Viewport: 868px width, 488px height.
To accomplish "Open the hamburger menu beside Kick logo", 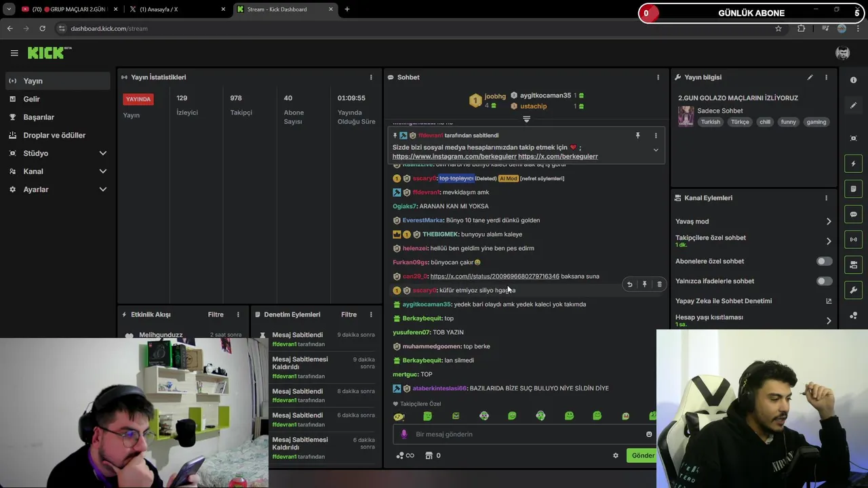I will [14, 53].
